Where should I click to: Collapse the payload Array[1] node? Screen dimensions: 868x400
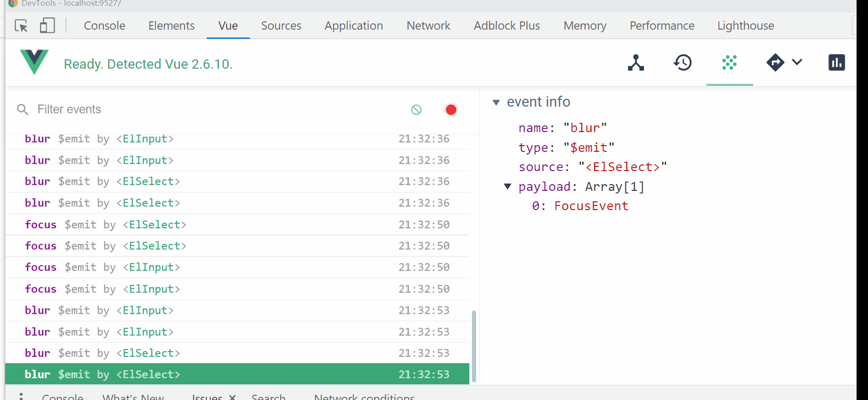508,186
